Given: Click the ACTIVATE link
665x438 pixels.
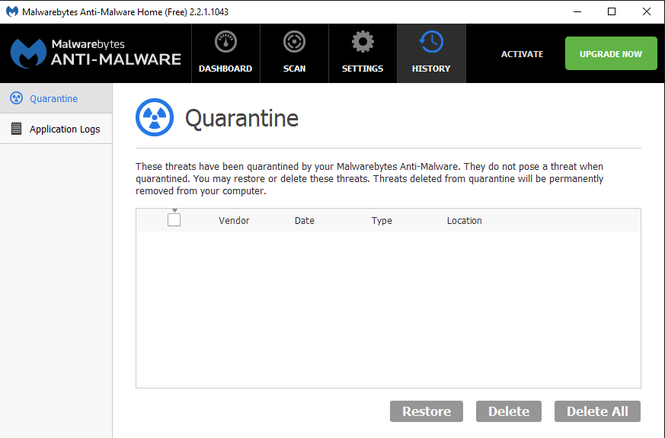Looking at the screenshot, I should coord(522,54).
